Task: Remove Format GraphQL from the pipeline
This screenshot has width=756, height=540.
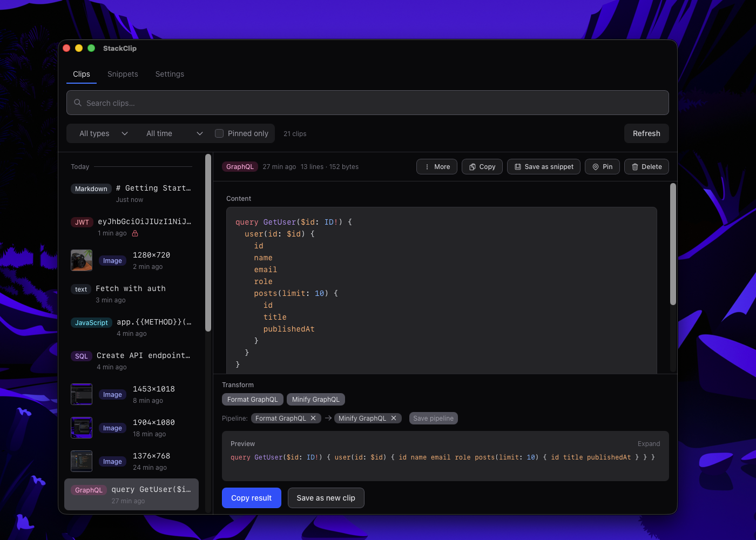Action: (313, 418)
